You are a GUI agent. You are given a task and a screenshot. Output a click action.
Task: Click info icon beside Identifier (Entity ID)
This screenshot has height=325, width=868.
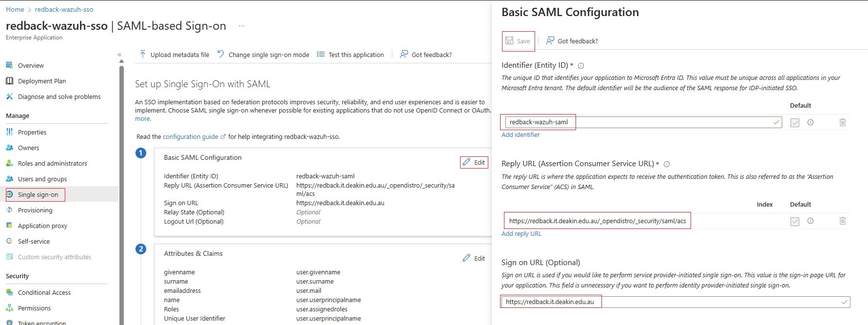point(581,66)
